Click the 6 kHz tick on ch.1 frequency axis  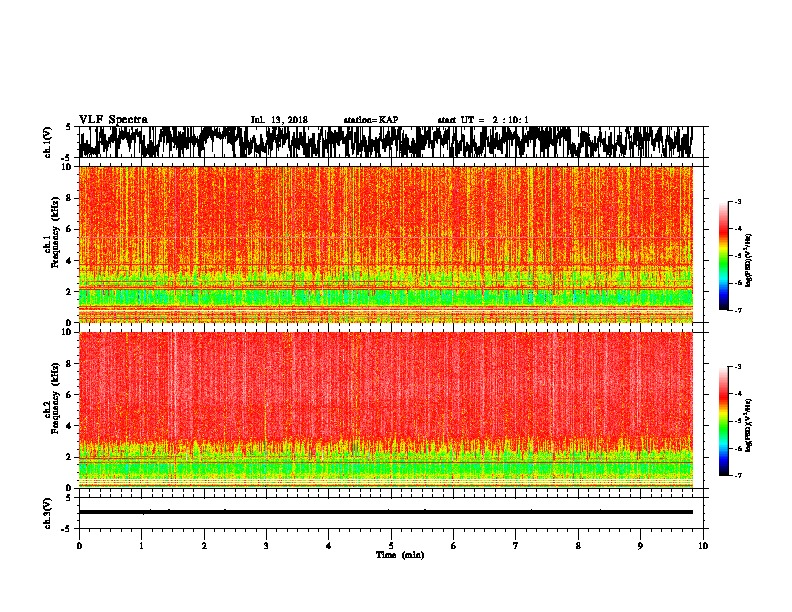click(x=70, y=229)
